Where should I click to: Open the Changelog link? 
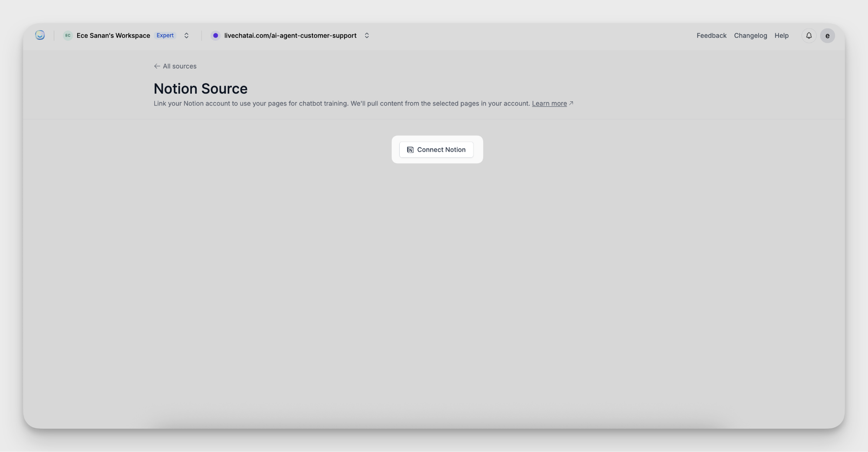point(750,36)
